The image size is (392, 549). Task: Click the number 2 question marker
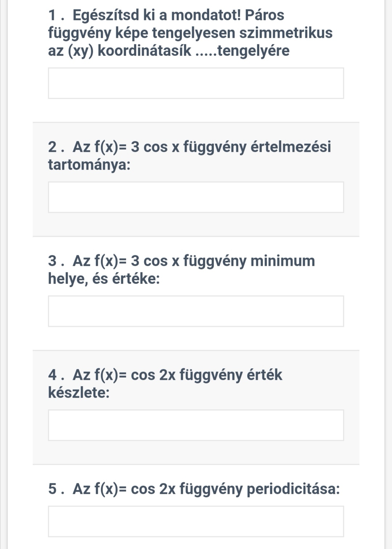tap(53, 147)
